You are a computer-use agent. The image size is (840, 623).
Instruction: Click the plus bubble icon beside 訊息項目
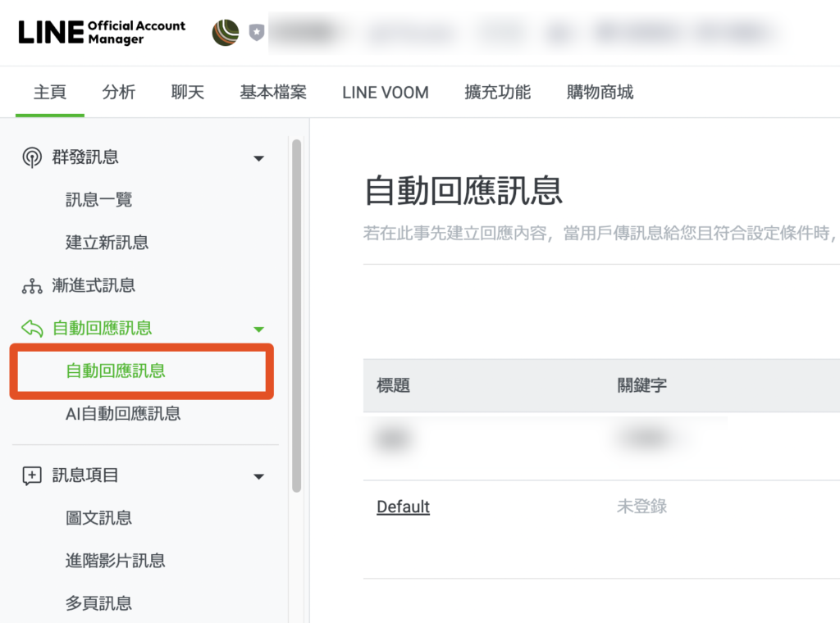tap(32, 475)
